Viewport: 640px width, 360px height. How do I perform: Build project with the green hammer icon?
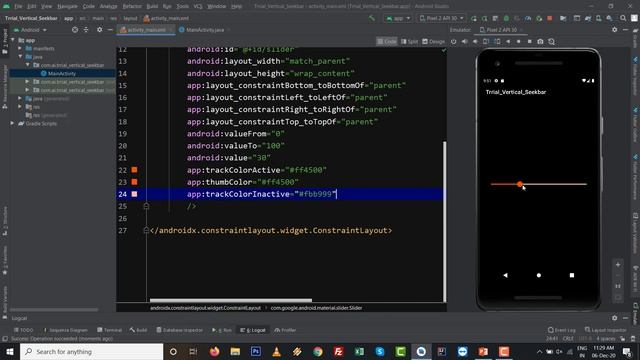[x=371, y=18]
